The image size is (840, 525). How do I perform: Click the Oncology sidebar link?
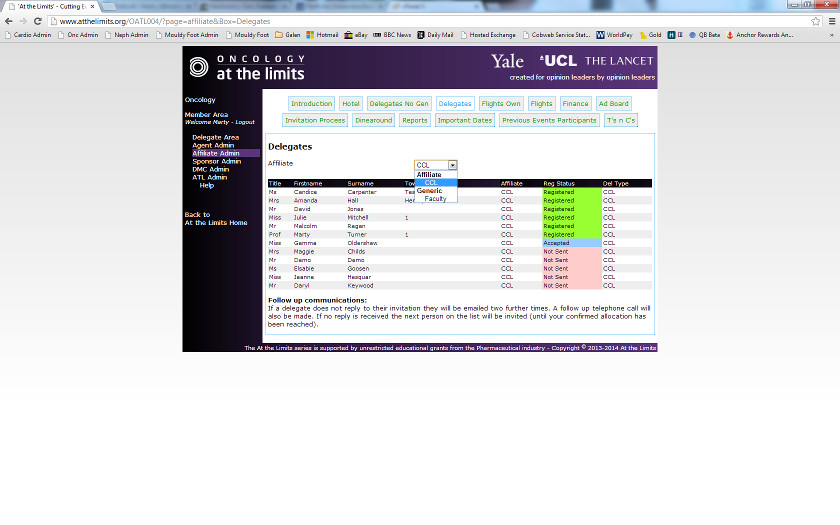pyautogui.click(x=200, y=100)
